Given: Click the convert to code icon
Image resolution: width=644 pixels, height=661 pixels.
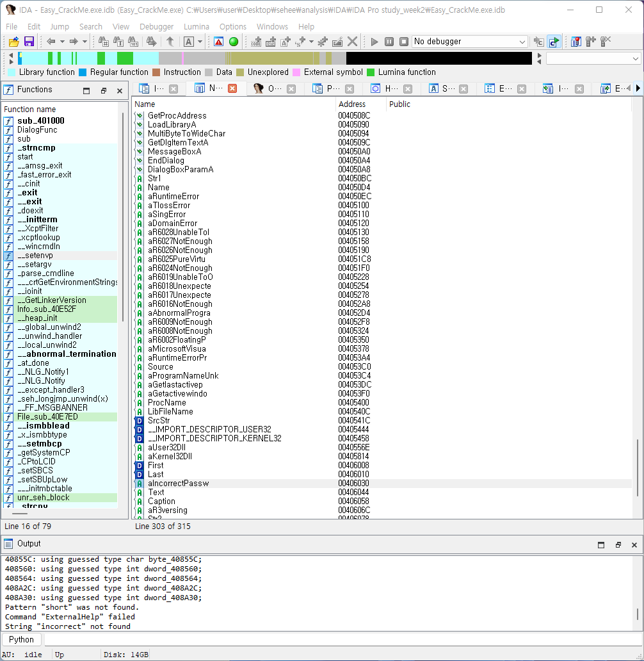Looking at the screenshot, I should pyautogui.click(x=256, y=42).
